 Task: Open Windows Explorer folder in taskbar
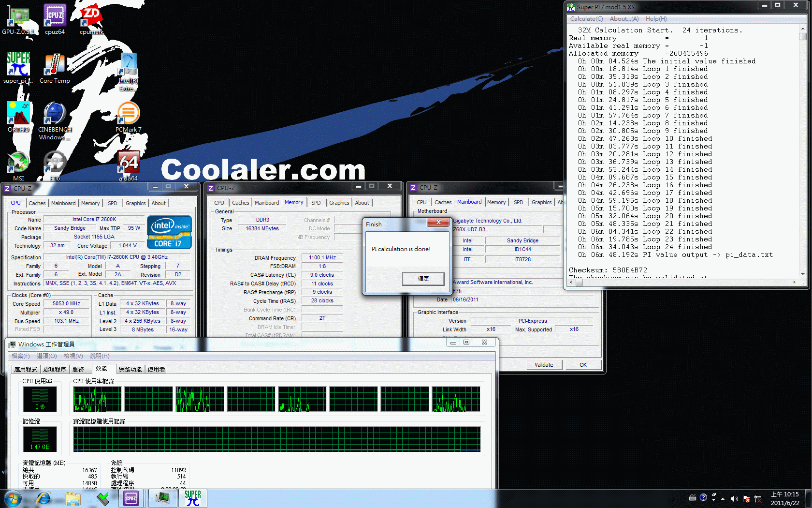pos(73,498)
